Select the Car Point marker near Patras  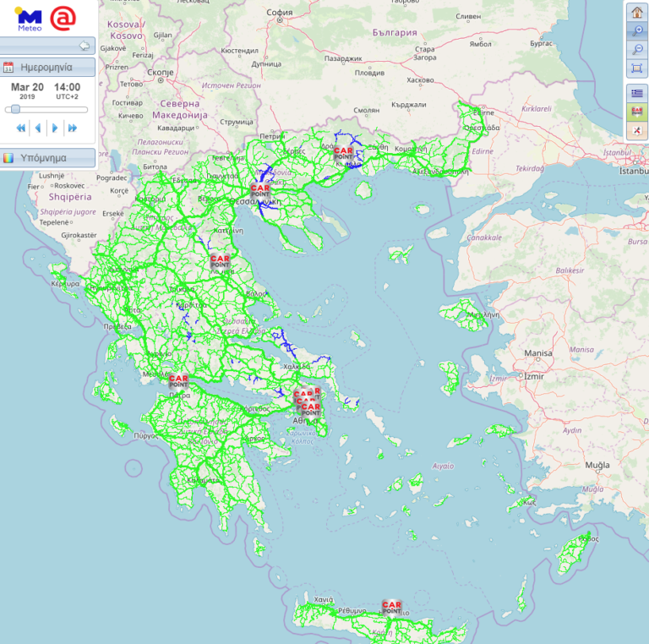pyautogui.click(x=178, y=379)
